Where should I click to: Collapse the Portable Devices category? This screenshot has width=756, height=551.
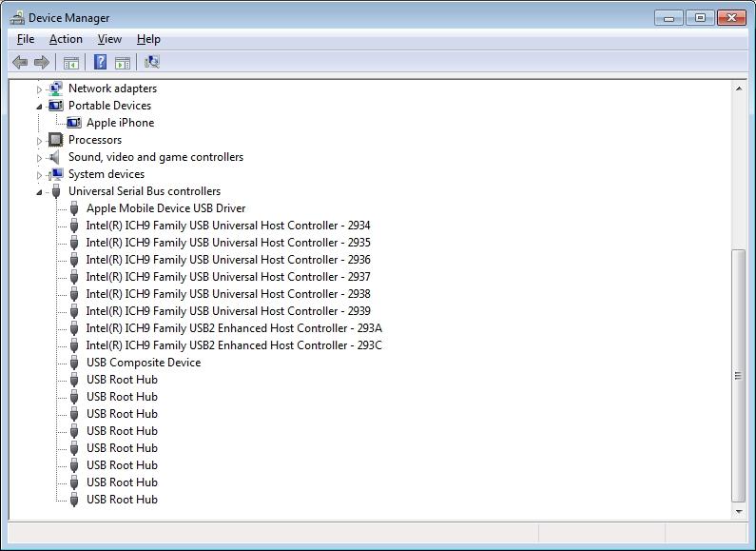40,107
